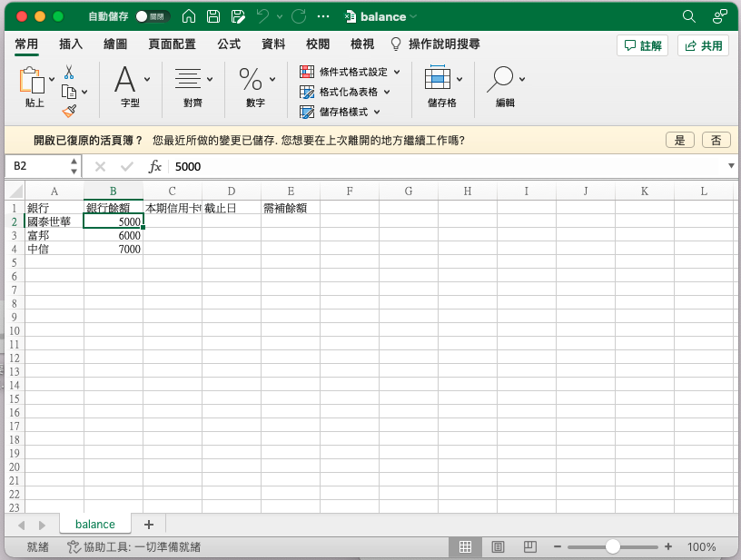
Task: Click the Home icon in title bar
Action: coord(188,16)
